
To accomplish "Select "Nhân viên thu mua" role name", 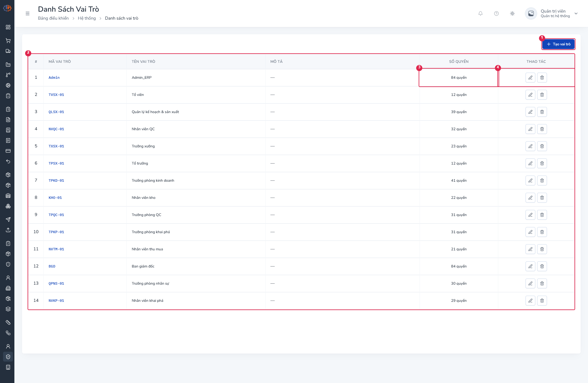I will point(147,249).
